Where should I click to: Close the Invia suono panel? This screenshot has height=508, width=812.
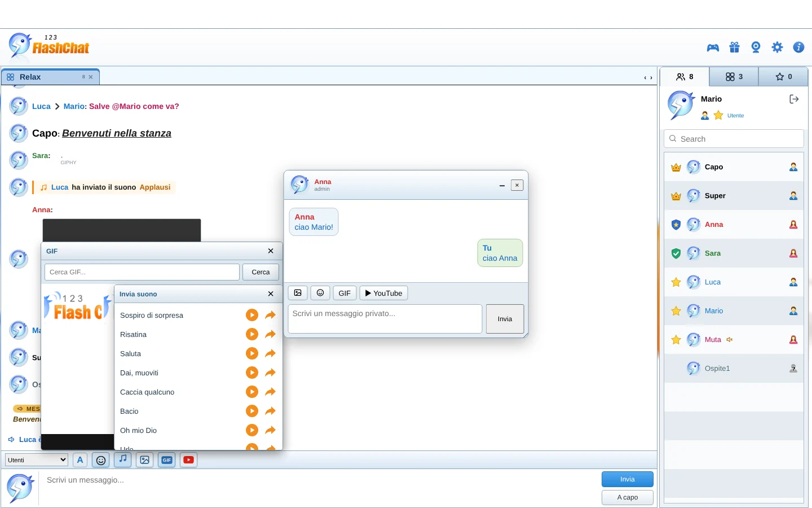tap(271, 294)
